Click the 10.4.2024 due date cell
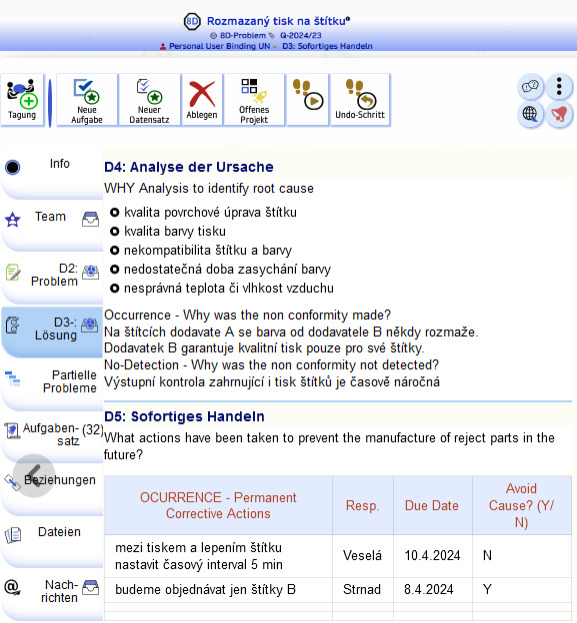 (432, 555)
